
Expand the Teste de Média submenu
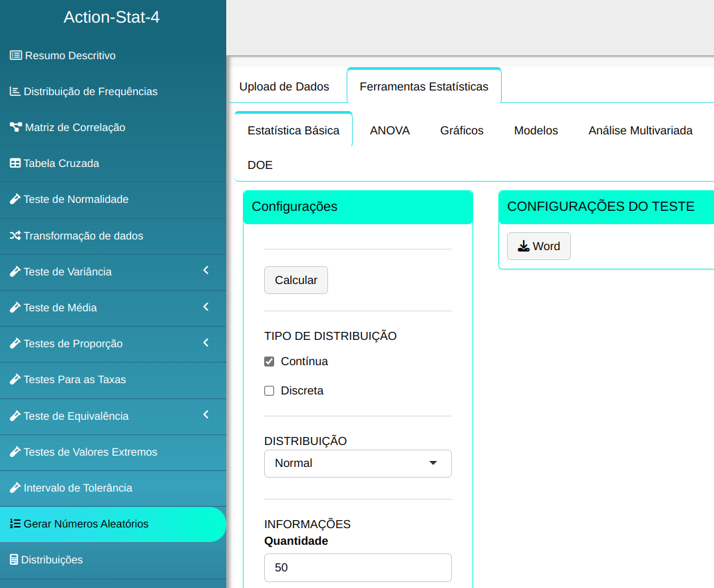point(206,307)
